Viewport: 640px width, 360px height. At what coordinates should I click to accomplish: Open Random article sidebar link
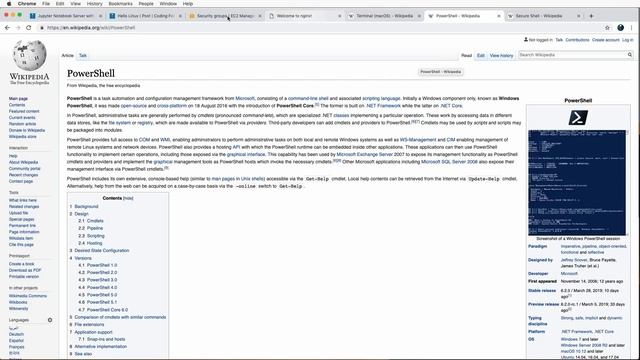tap(22, 124)
